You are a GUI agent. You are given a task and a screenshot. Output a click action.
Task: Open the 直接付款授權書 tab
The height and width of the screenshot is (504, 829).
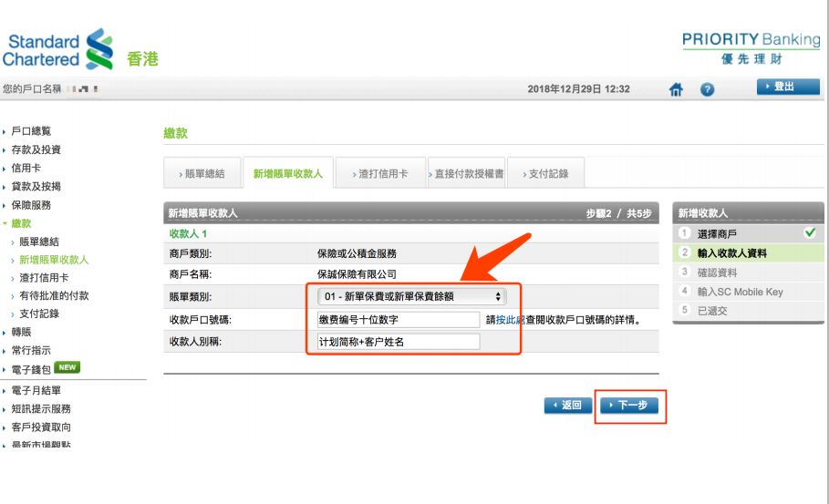(x=466, y=173)
